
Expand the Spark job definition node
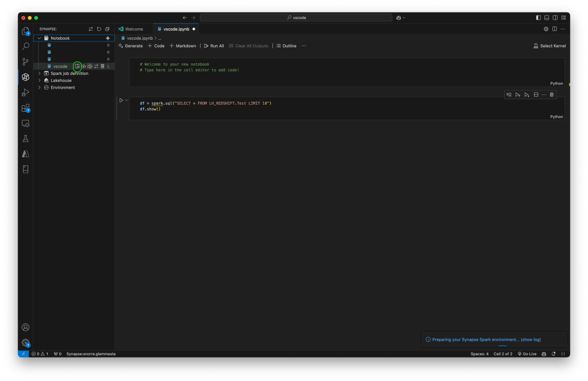coord(39,73)
